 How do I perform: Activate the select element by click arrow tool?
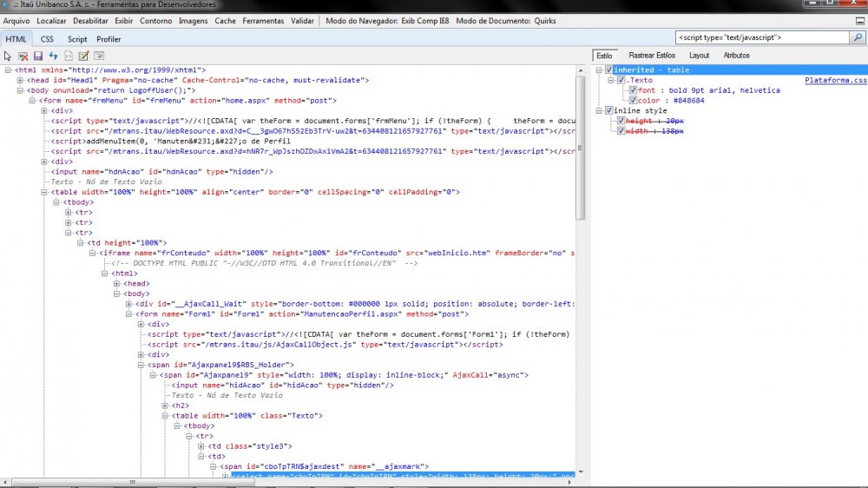pyautogui.click(x=8, y=56)
